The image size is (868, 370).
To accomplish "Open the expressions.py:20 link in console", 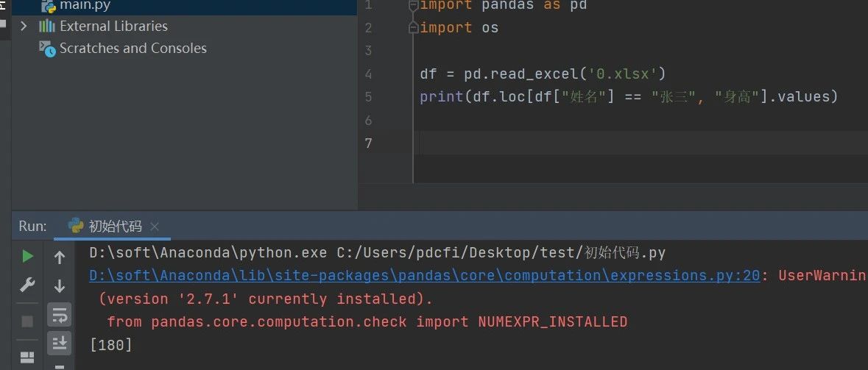I will click(x=424, y=275).
